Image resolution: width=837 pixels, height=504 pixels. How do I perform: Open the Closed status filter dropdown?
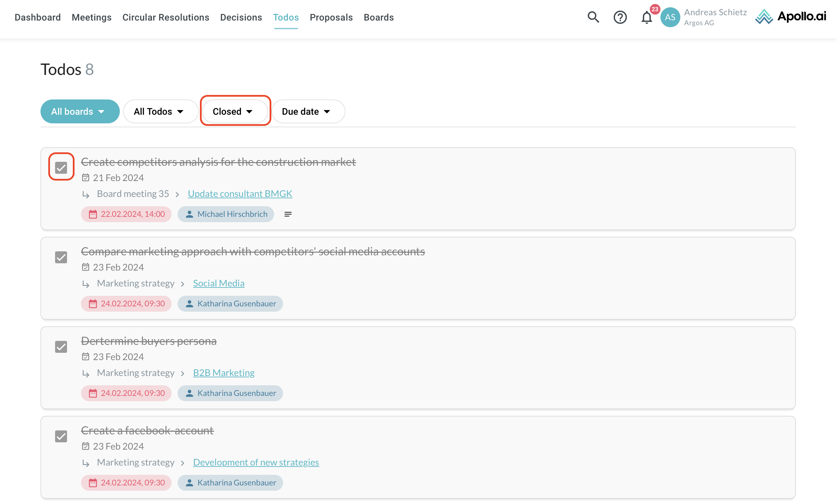pos(233,111)
